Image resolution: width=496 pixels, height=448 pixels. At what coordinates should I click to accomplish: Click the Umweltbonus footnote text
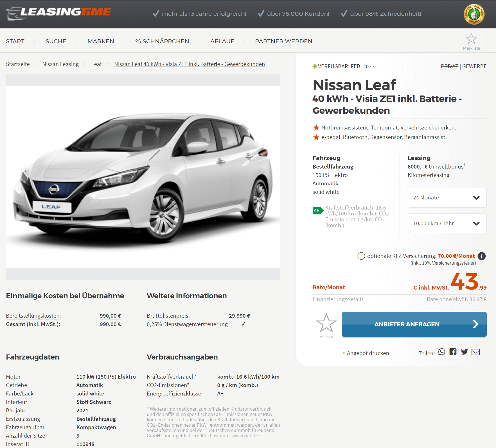tap(437, 166)
